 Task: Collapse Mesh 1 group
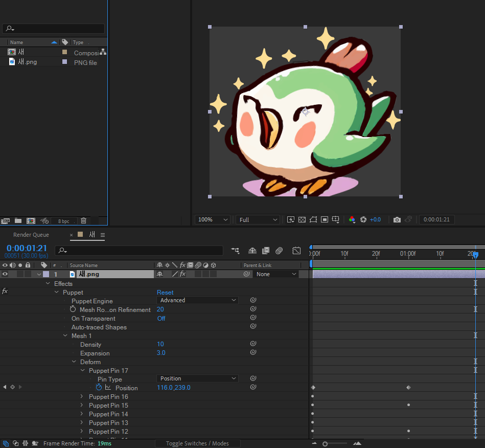coord(65,335)
